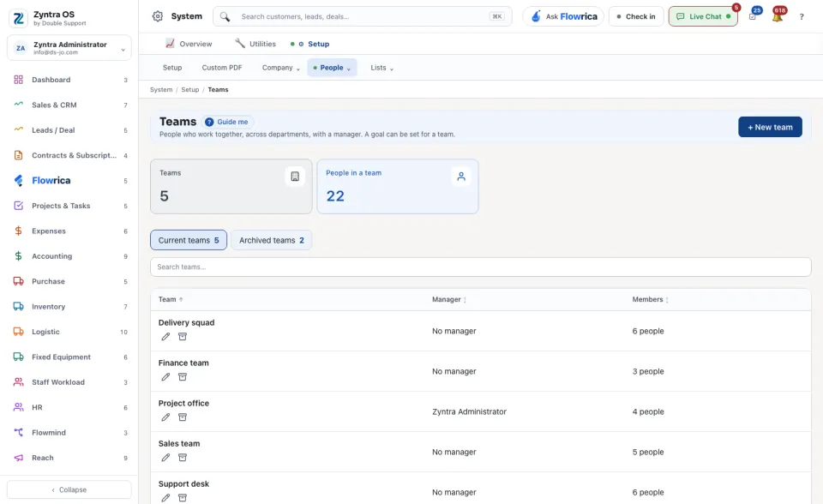823x504 pixels.
Task: Open the Custom PDF submenu tab
Action: coord(222,68)
